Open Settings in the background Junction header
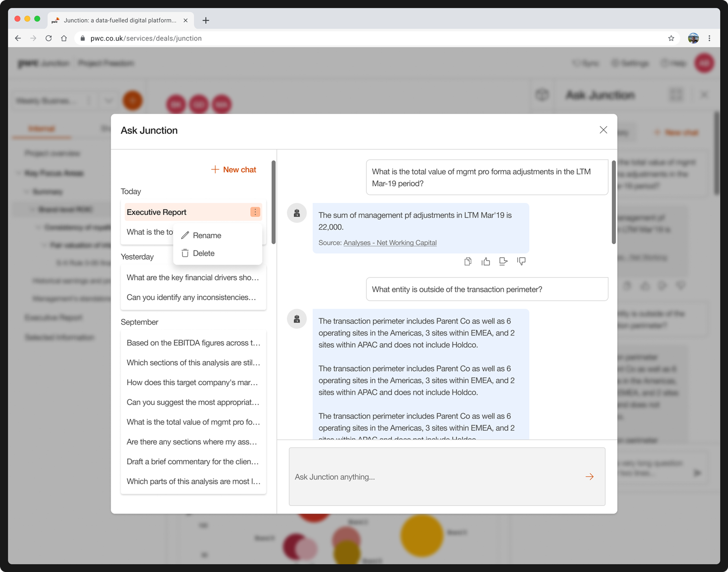Viewport: 728px width, 572px height. pyautogui.click(x=630, y=63)
